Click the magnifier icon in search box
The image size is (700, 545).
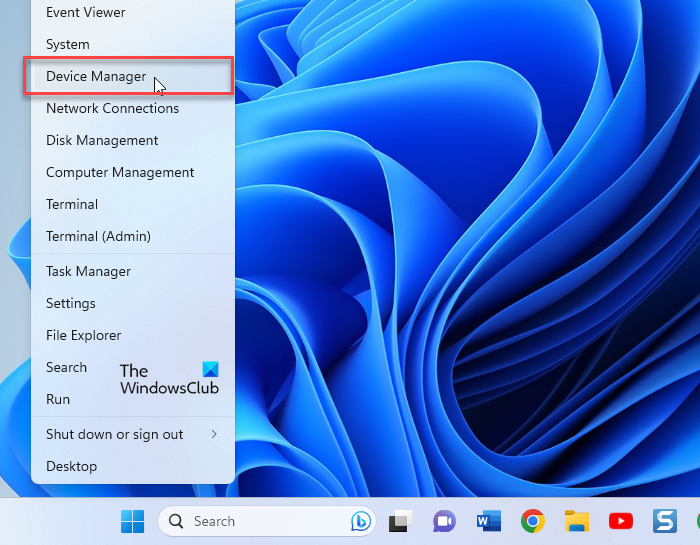tap(175, 521)
